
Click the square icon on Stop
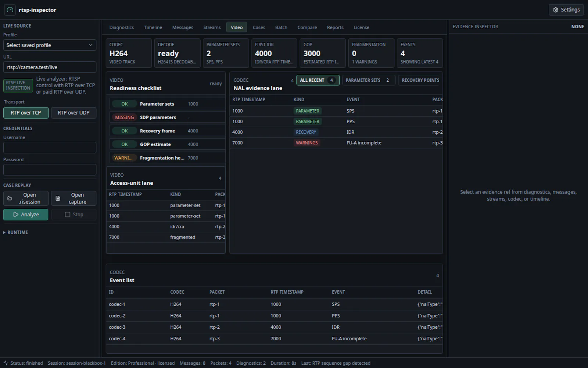pyautogui.click(x=67, y=215)
